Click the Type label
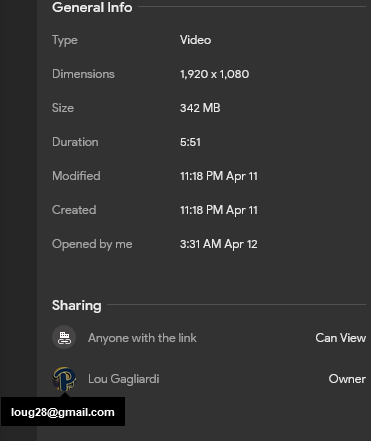Image resolution: width=371 pixels, height=441 pixels. pos(65,40)
